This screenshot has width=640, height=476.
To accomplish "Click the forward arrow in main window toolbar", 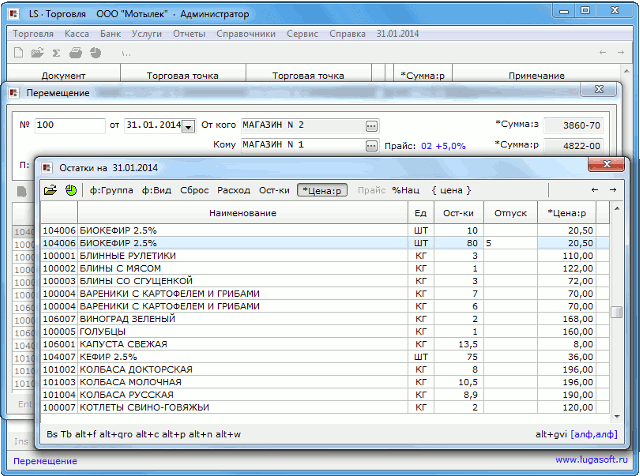I will pos(621,52).
